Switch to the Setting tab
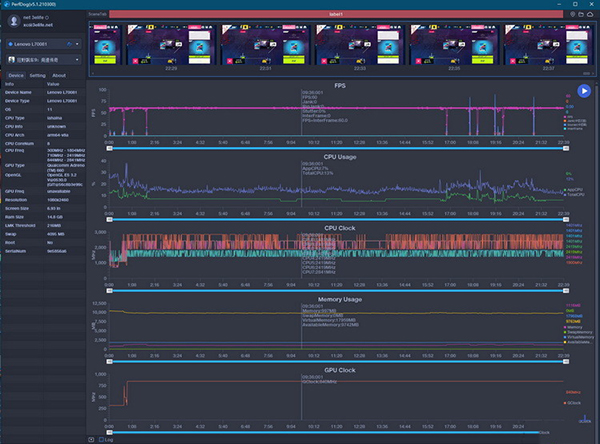Viewport: 600px width, 444px height. pyautogui.click(x=37, y=75)
